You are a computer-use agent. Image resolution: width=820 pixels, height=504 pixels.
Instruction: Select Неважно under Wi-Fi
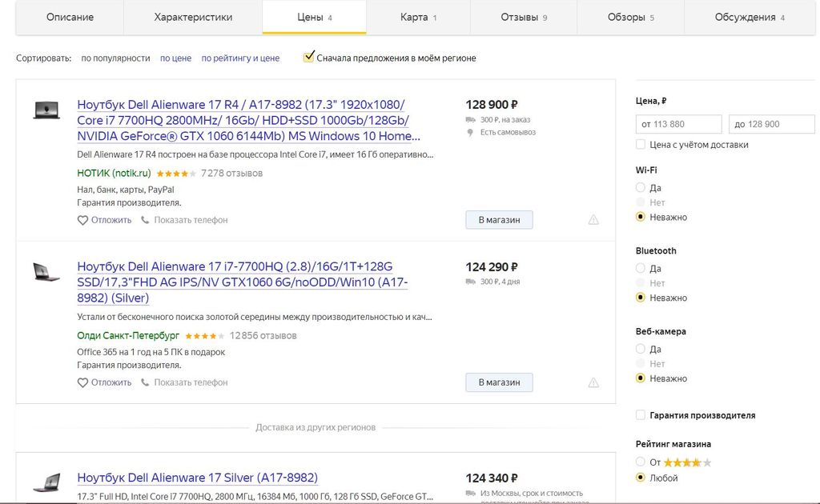(x=641, y=217)
